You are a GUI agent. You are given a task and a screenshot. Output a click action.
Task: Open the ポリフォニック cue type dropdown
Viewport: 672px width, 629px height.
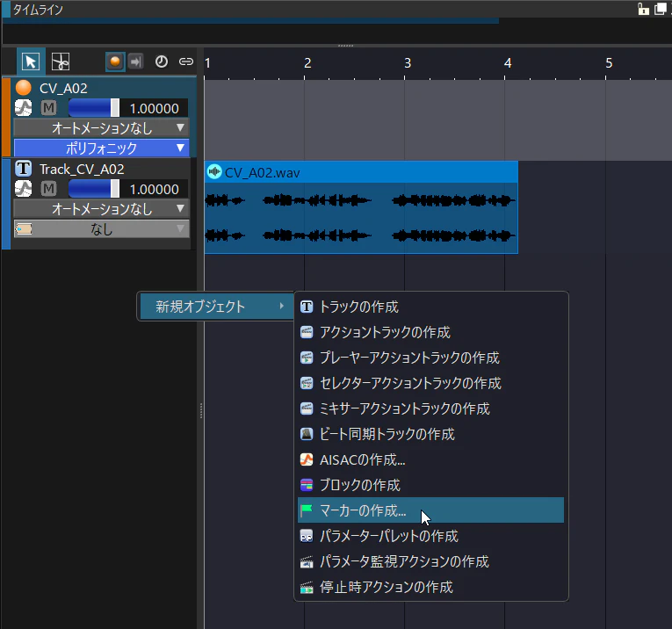point(101,148)
